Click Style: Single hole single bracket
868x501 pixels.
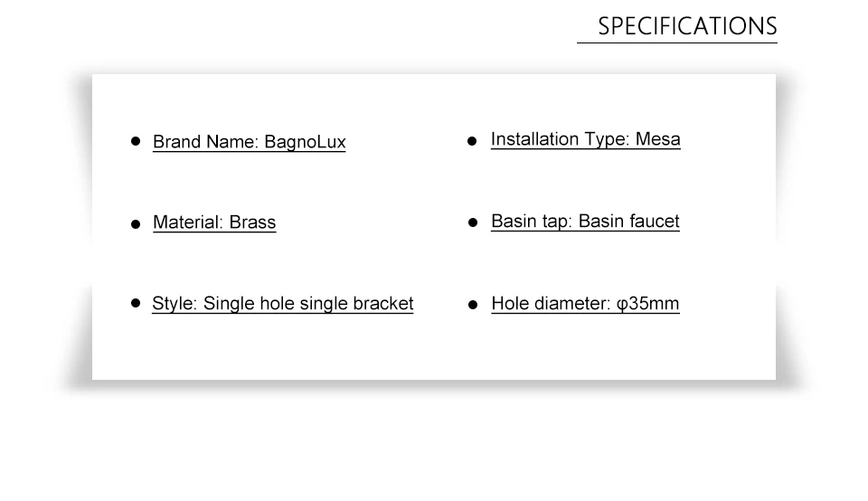282,303
